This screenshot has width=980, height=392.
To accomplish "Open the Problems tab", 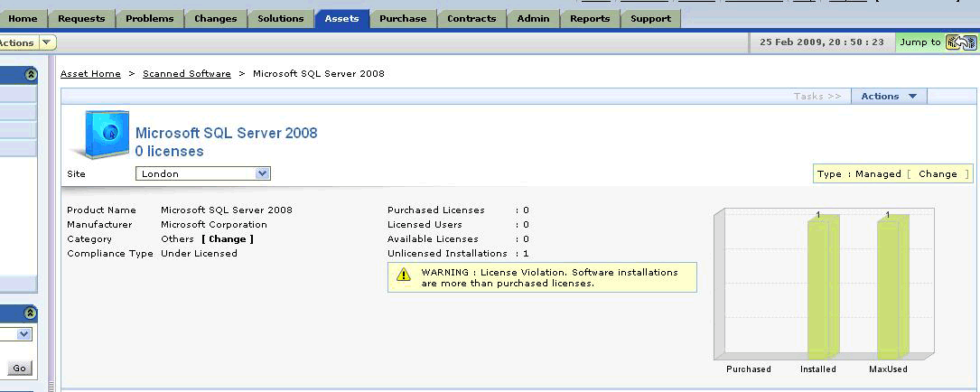I will (x=149, y=19).
